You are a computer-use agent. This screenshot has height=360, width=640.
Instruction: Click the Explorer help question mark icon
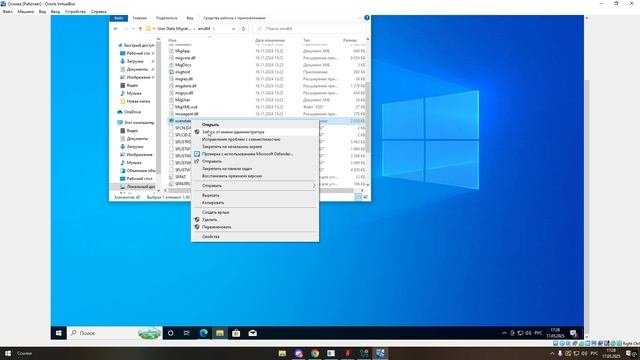[367, 18]
